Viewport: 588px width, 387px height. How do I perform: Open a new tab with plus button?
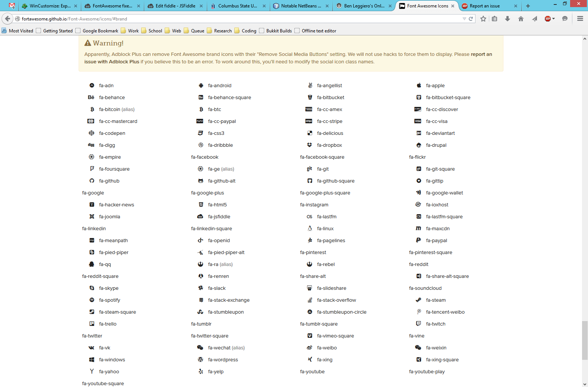click(x=528, y=6)
